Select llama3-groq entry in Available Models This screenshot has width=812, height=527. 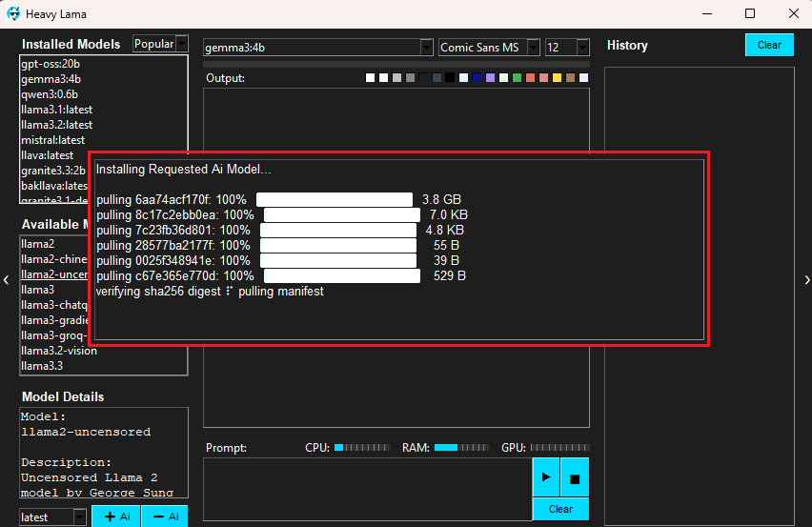(54, 335)
